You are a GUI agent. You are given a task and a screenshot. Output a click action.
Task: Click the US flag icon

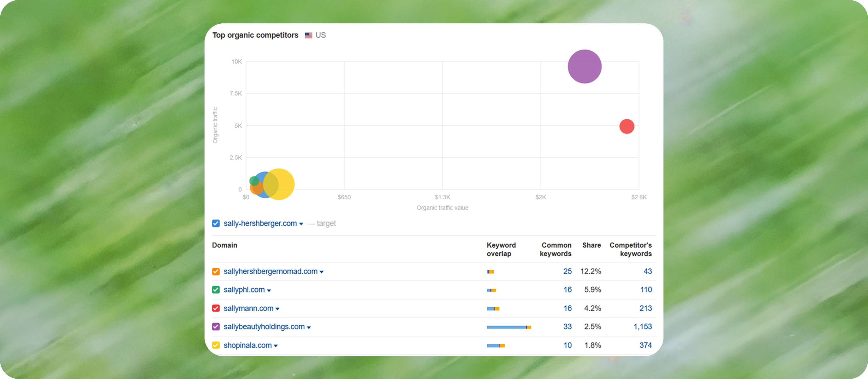pyautogui.click(x=308, y=35)
